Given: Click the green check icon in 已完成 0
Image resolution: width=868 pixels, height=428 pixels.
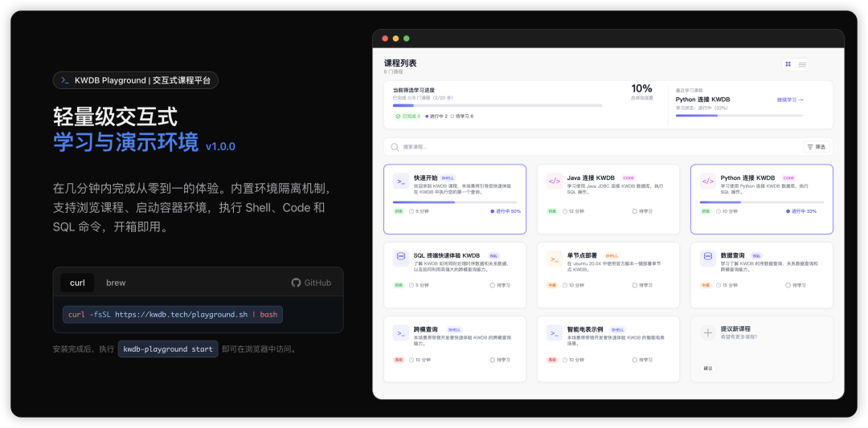Looking at the screenshot, I should tap(398, 116).
